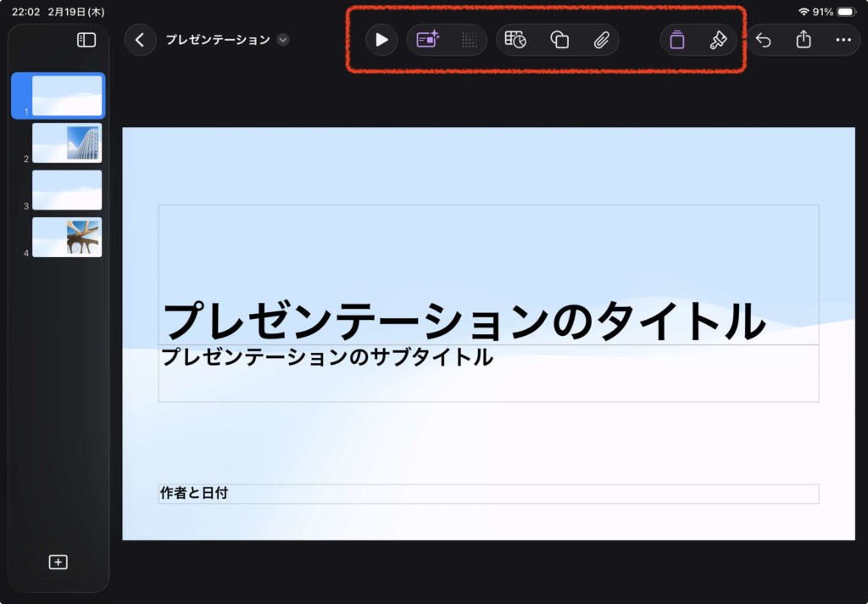868x604 pixels.
Task: Add a new slide with the plus button
Action: 58,562
